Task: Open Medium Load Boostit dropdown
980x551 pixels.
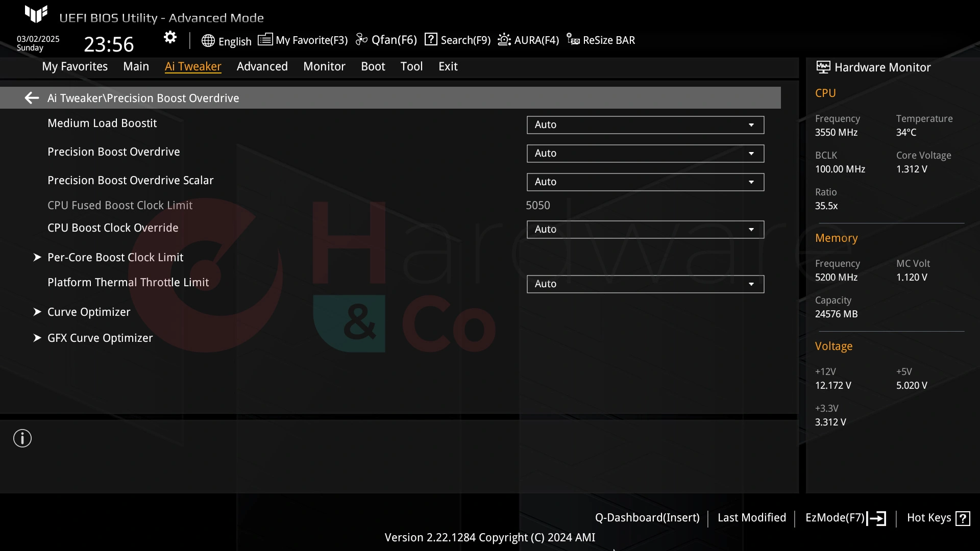Action: pos(645,125)
